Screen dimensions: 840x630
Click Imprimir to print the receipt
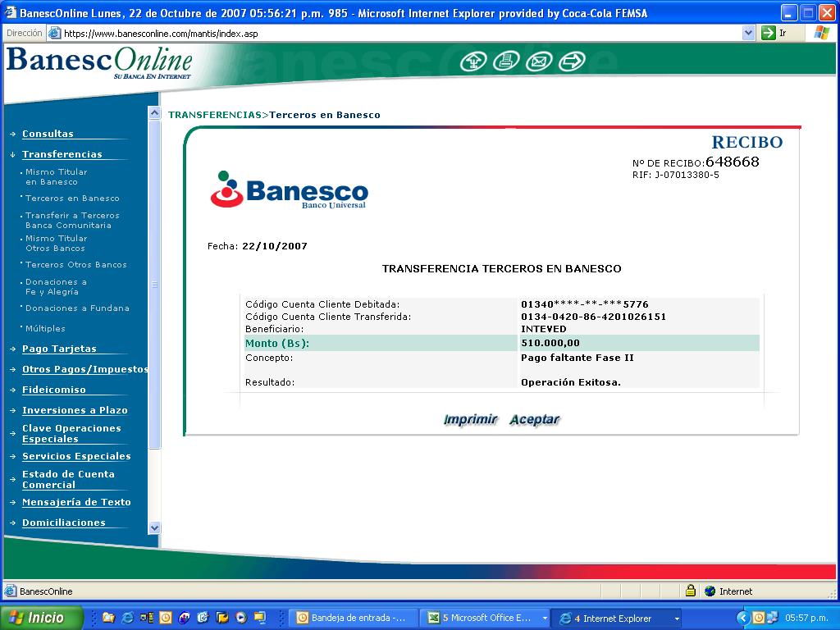pos(470,419)
